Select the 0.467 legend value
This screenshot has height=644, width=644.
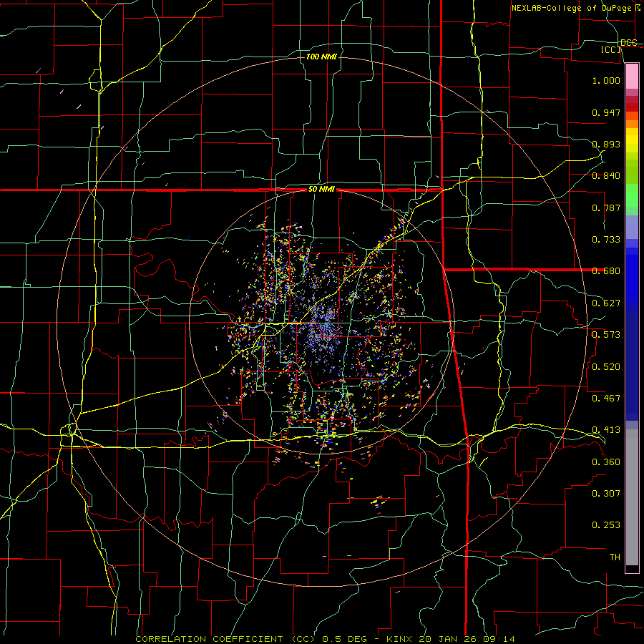click(x=606, y=399)
